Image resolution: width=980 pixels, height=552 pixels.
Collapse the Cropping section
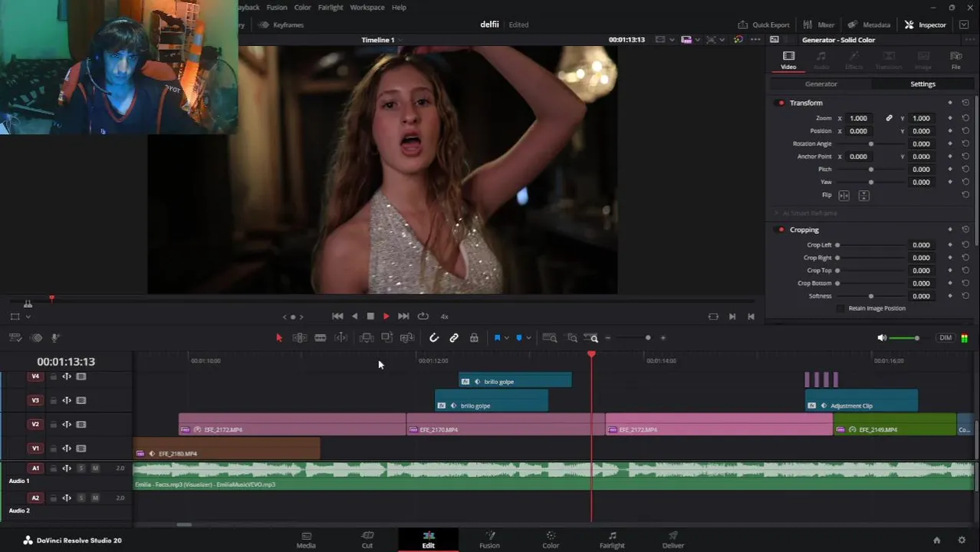tap(804, 230)
